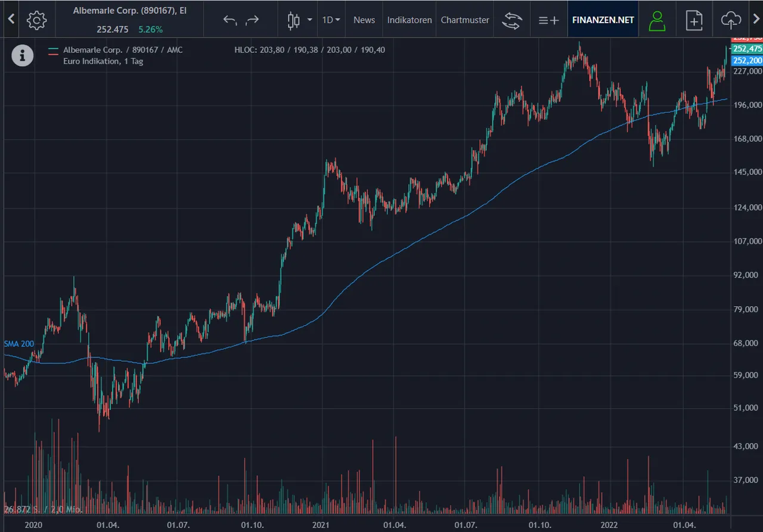Click the 2020 date axis label
The width and height of the screenshot is (763, 532).
(x=34, y=525)
